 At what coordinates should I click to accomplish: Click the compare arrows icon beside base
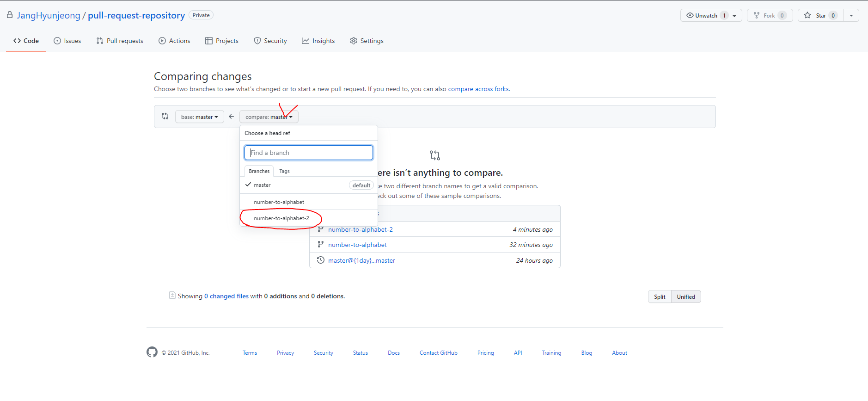tap(165, 116)
